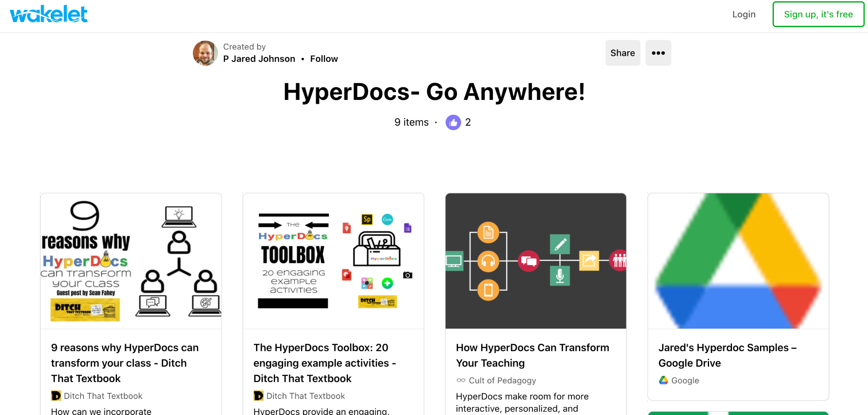868x415 pixels.
Task: Open P Jared Johnson's profile avatar
Action: coord(205,53)
